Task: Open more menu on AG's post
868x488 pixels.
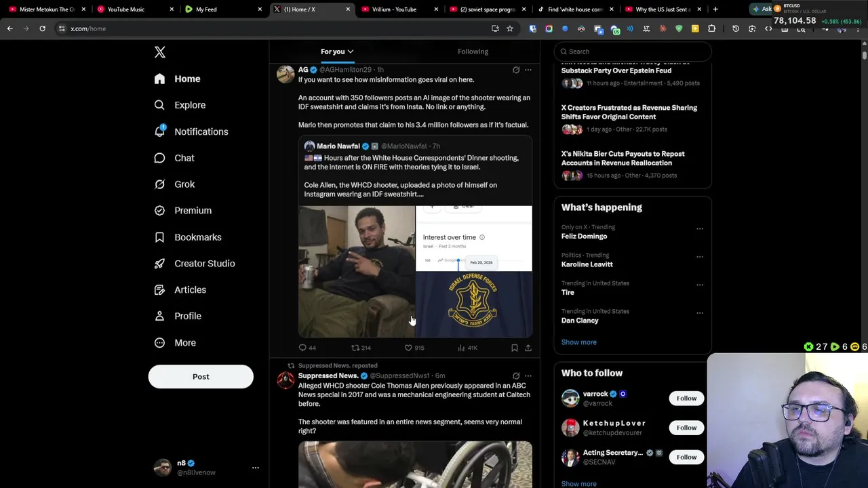Action: pos(528,70)
